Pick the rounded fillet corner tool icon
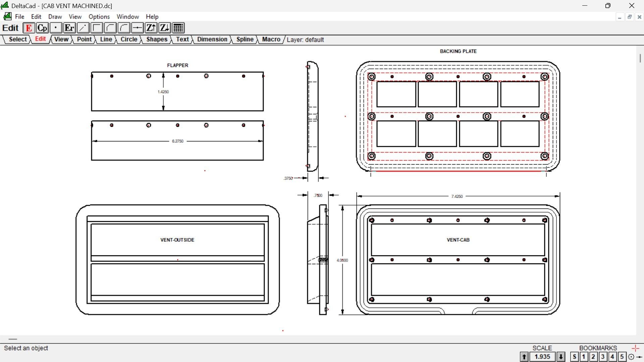This screenshot has height=362, width=644. click(x=124, y=28)
